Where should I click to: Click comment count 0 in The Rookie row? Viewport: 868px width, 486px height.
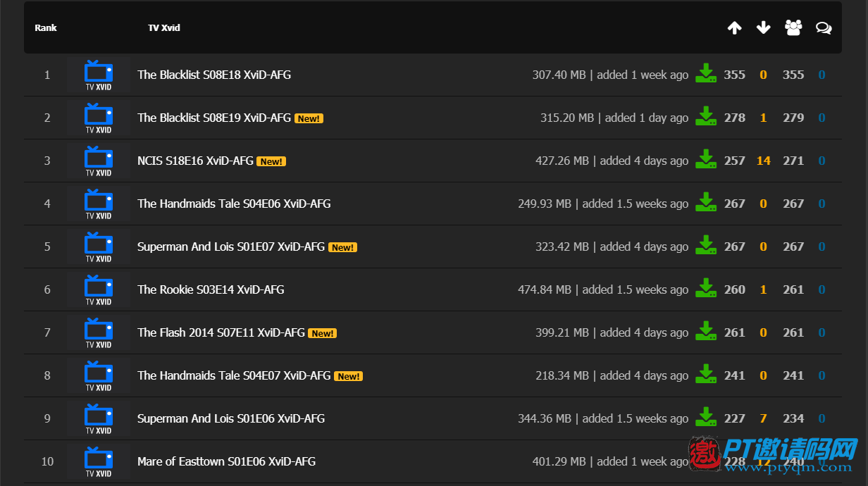click(x=821, y=289)
